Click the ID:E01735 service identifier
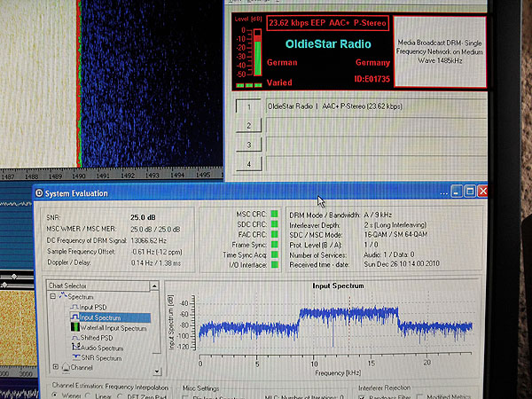The width and height of the screenshot is (532, 399). pyautogui.click(x=372, y=79)
